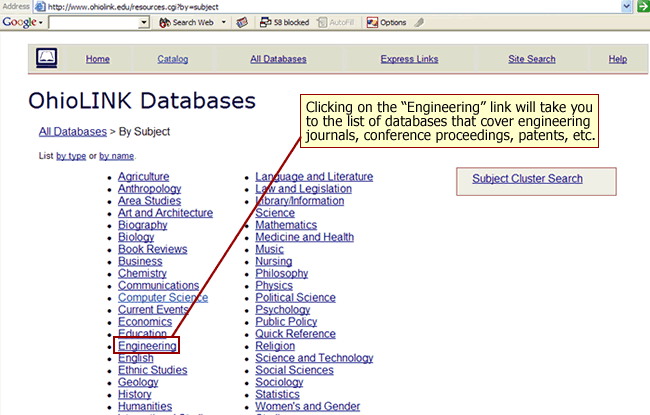Open Help in navigation bar

618,59
